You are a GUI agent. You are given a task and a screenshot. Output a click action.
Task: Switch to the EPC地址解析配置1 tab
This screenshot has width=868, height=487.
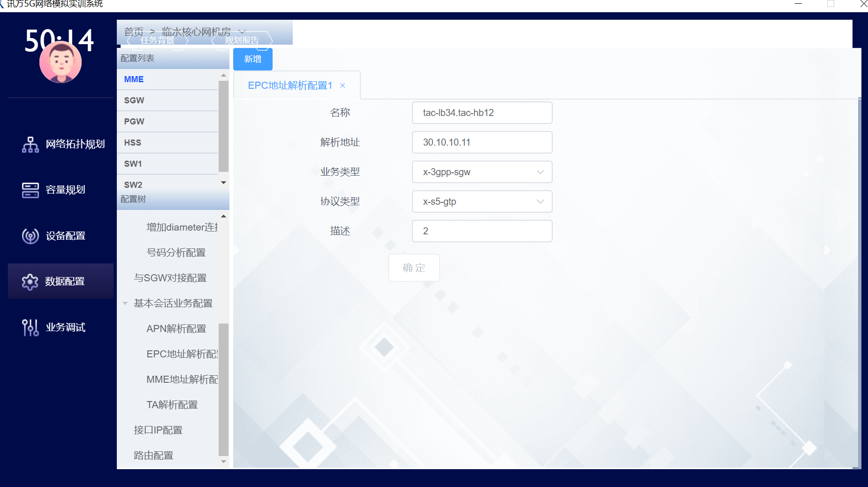(x=290, y=85)
